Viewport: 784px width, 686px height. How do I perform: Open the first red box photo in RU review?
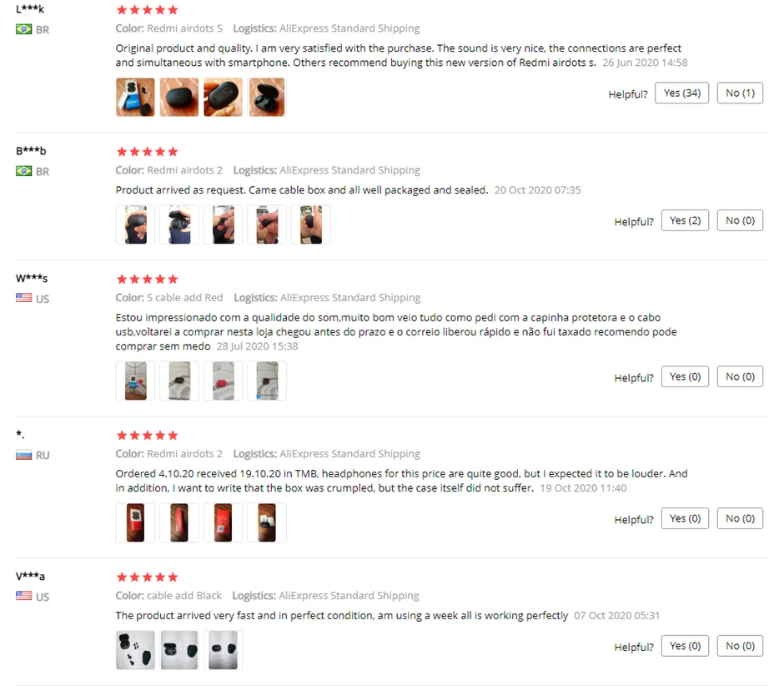tap(135, 522)
